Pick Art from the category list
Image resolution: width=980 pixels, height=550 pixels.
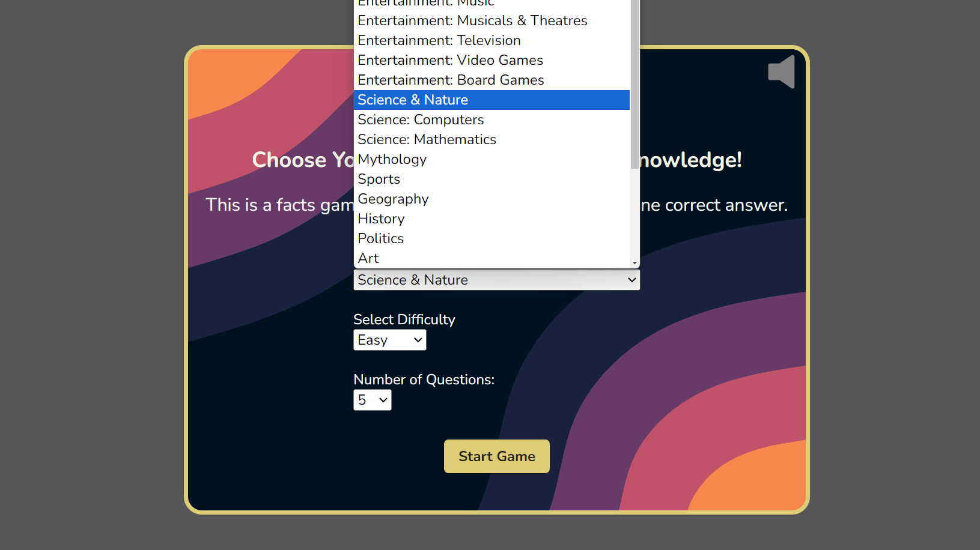[x=368, y=258]
